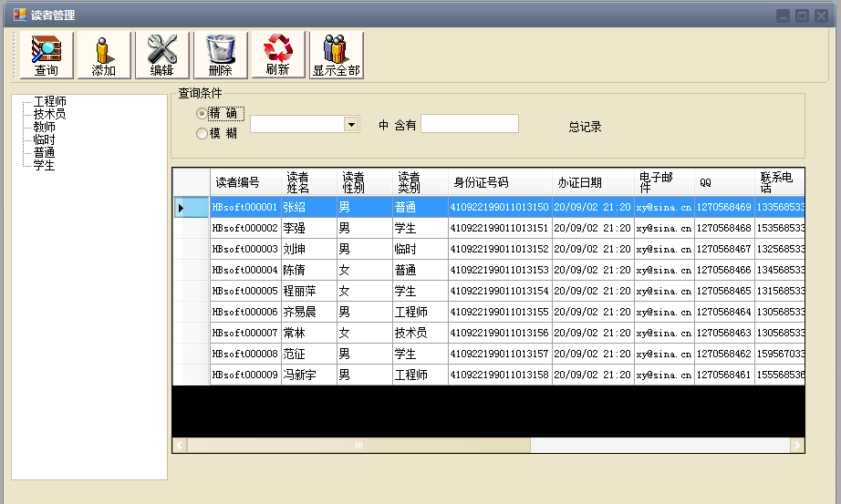Viewport: 841px width, 504px height.
Task: Click the 联系电话 column header
Action: click(780, 182)
